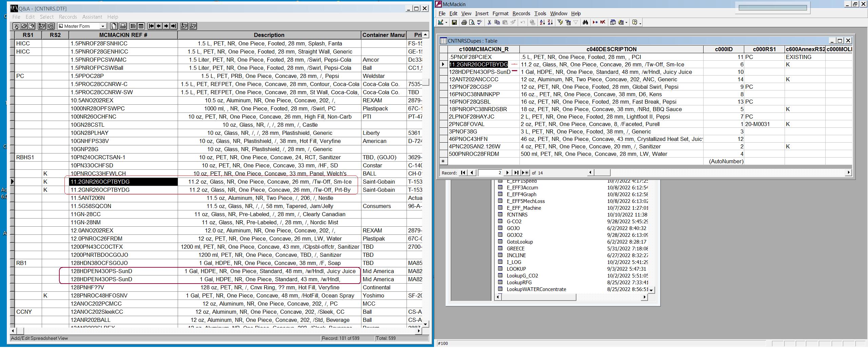This screenshot has width=868, height=351.
Task: Click database list scrollbar down arrow
Action: tap(651, 290)
